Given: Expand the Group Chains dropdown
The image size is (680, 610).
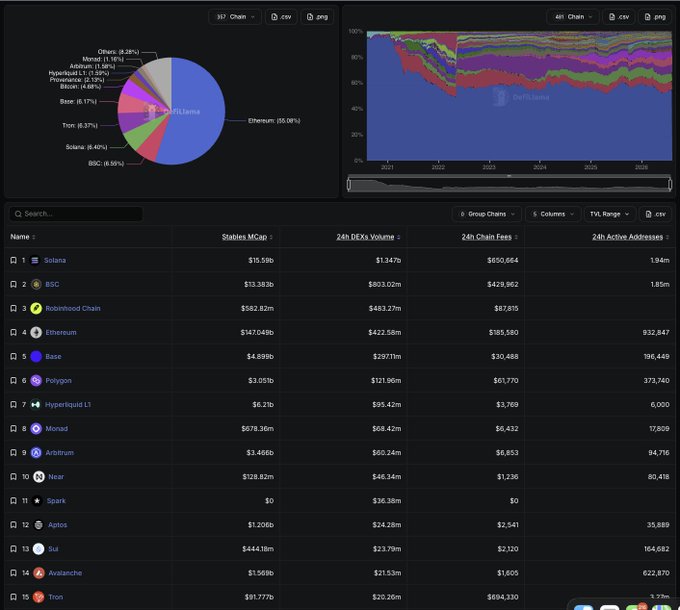Looking at the screenshot, I should pos(487,214).
